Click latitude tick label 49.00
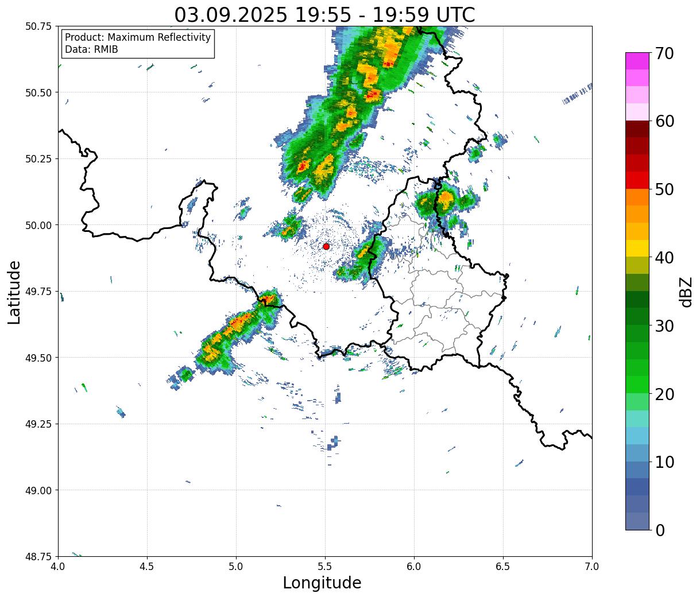This screenshot has width=700, height=597. [x=38, y=490]
